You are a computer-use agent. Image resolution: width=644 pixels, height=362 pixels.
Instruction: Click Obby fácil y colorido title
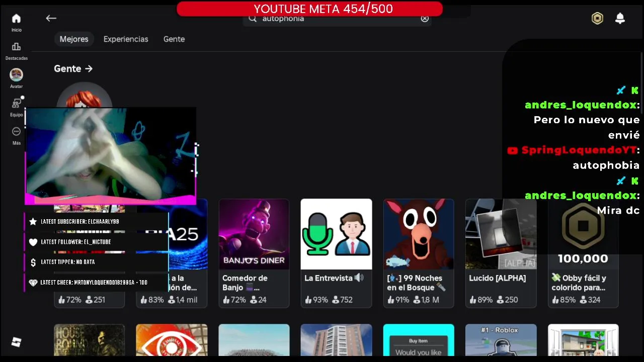click(579, 283)
